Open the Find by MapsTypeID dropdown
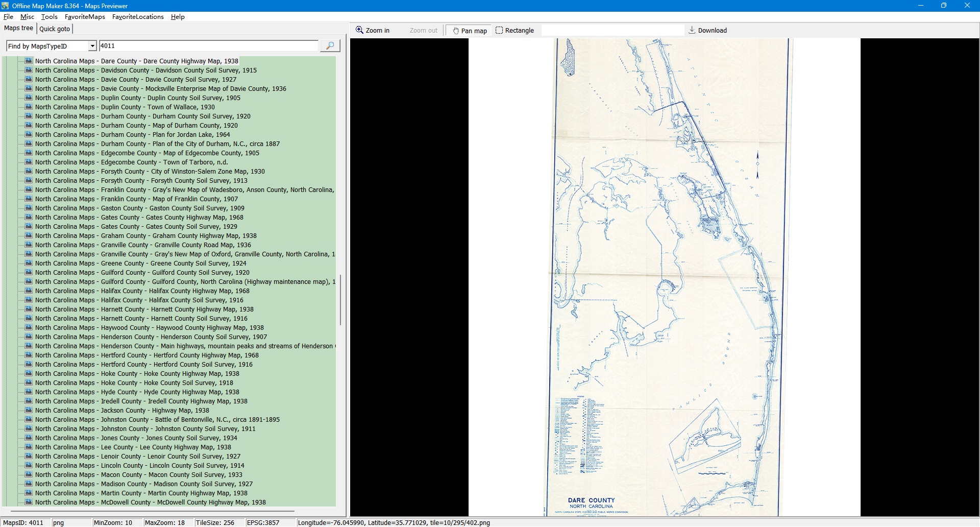980x527 pixels. [92, 46]
